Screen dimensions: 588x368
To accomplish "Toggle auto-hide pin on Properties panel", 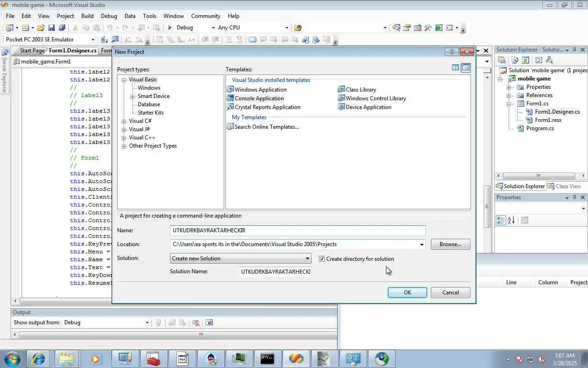I will pos(574,197).
